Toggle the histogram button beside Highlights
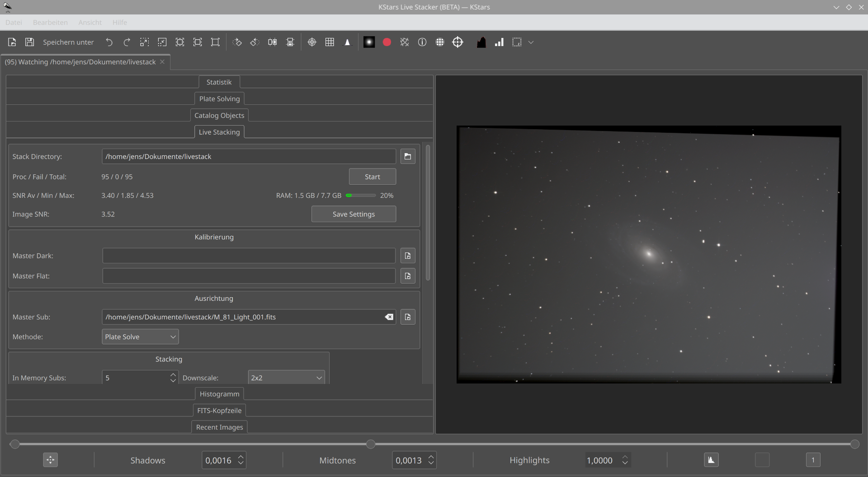This screenshot has height=477, width=868. (711, 460)
